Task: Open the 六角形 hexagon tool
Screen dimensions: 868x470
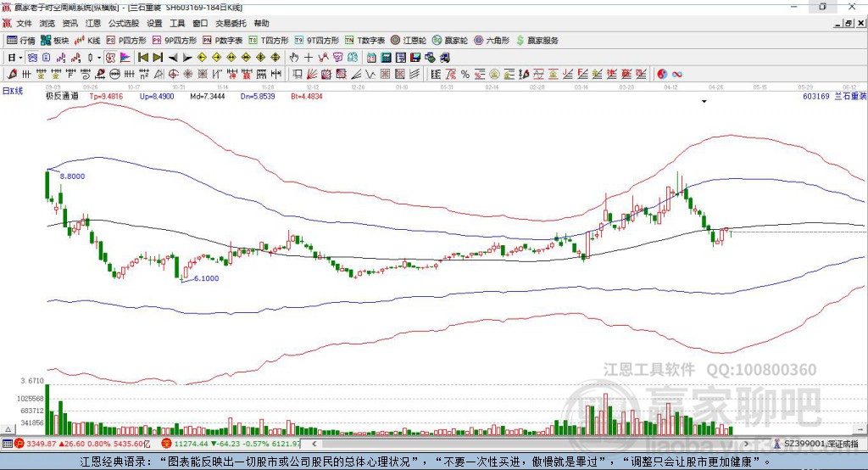Action: coord(492,41)
